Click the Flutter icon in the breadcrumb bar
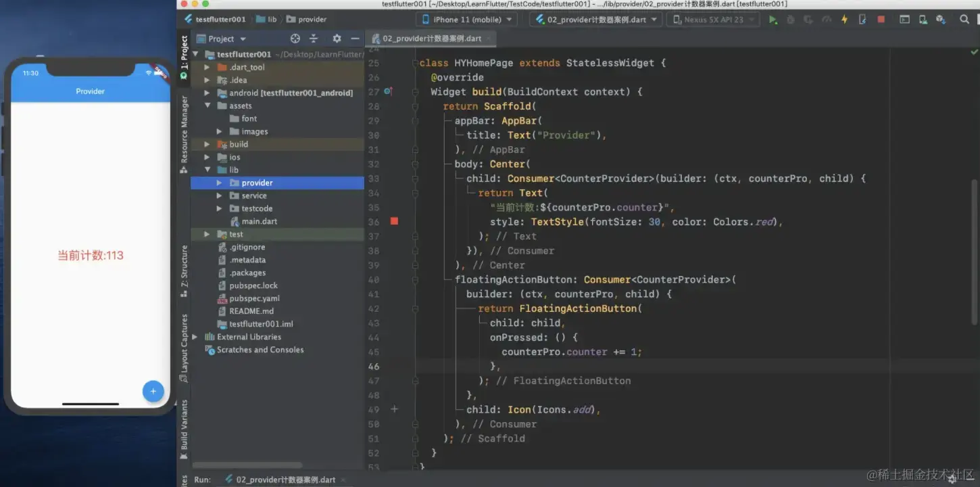Image resolution: width=980 pixels, height=487 pixels. [x=189, y=20]
